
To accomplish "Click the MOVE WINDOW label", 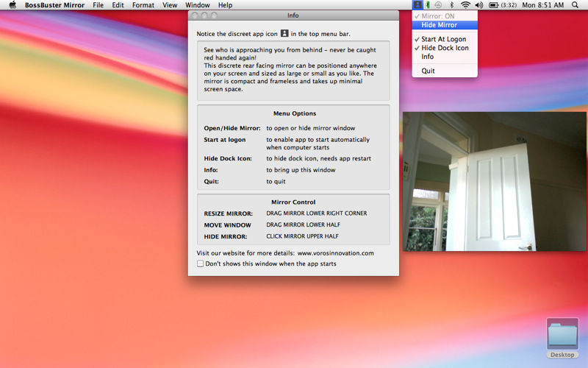I will click(228, 225).
